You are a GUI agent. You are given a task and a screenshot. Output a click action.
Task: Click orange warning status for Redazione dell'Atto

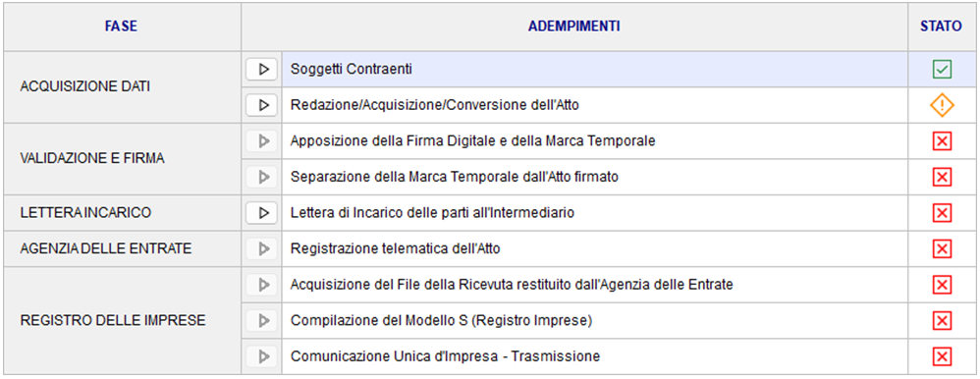[942, 106]
